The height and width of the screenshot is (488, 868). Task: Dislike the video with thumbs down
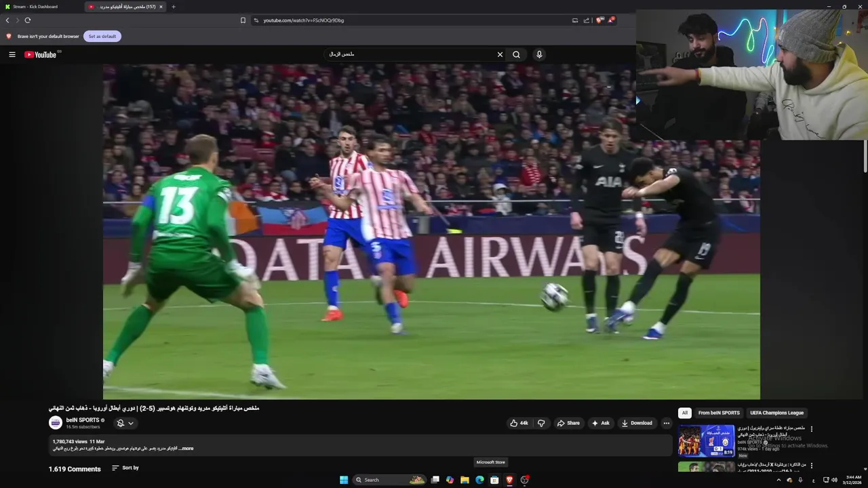pyautogui.click(x=541, y=423)
